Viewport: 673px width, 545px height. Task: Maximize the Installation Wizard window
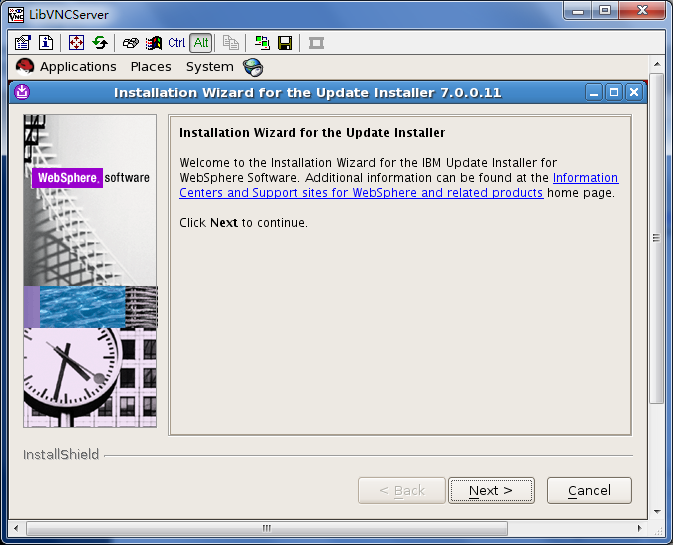point(614,92)
